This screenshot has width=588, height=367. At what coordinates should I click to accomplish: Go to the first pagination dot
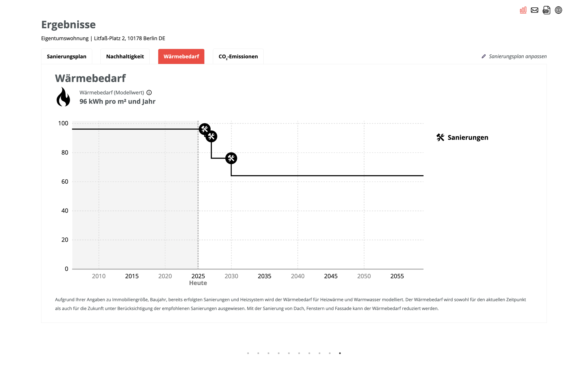coord(248,353)
